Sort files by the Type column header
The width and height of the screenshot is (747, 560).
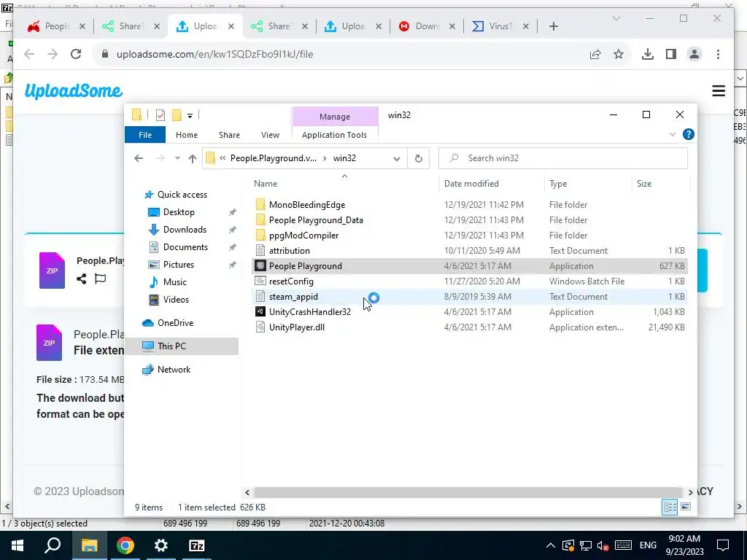tap(558, 183)
